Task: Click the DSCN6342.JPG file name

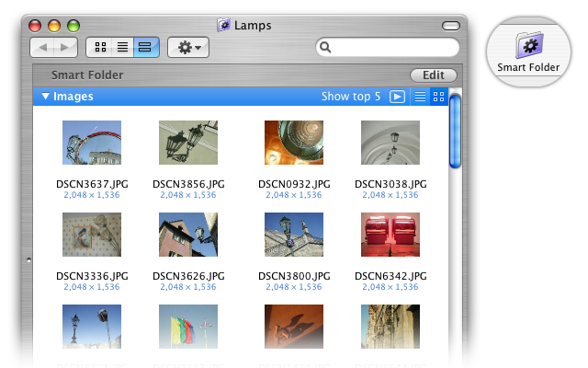Action: click(x=390, y=276)
